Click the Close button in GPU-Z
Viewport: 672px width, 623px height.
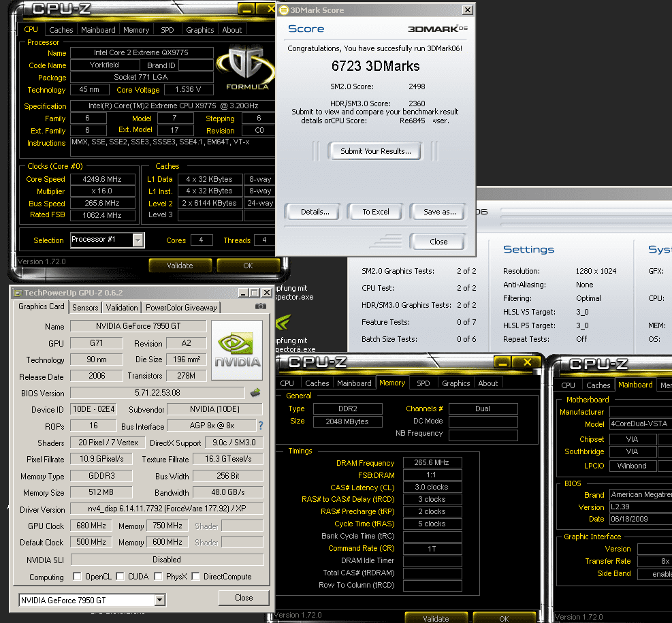point(244,598)
